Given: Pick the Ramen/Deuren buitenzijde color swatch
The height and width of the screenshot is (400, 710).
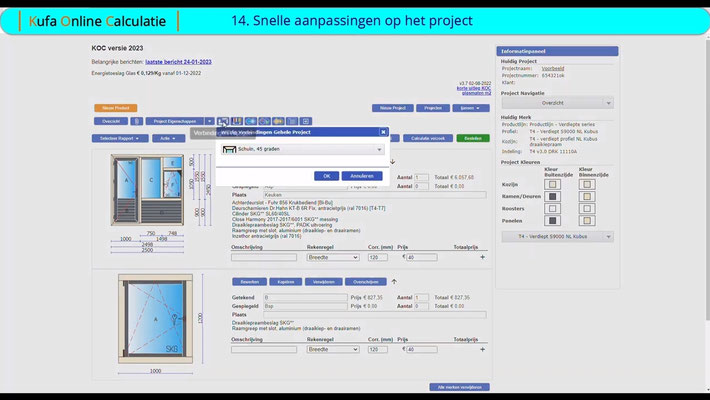Looking at the screenshot, I should tap(552, 197).
